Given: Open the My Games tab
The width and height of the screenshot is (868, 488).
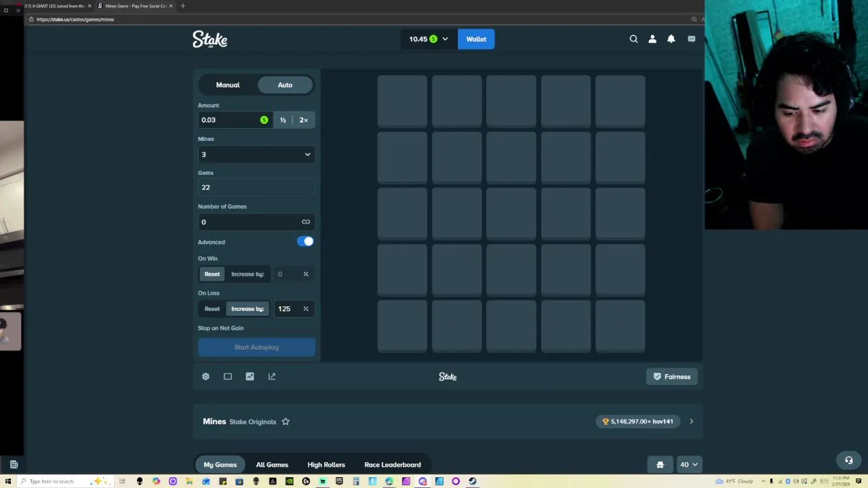Looking at the screenshot, I should [220, 465].
